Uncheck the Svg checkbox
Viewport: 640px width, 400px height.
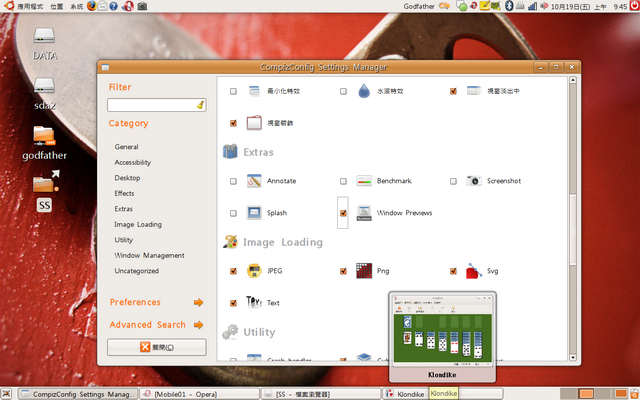[x=453, y=271]
